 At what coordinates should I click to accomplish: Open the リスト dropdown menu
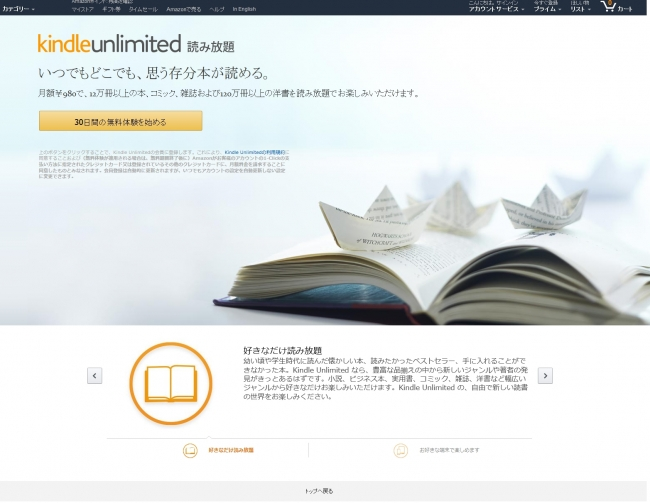[580, 8]
